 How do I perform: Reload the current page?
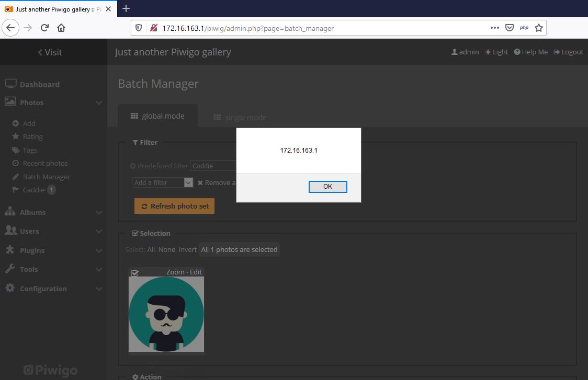44,28
